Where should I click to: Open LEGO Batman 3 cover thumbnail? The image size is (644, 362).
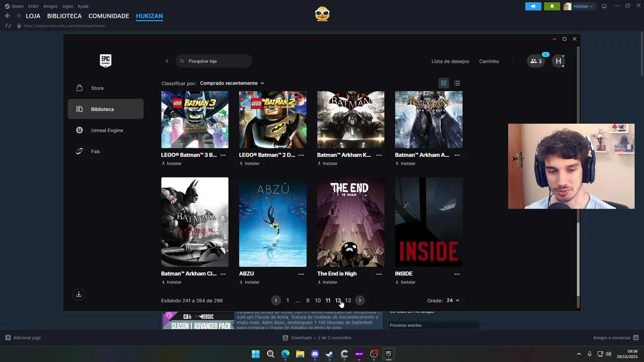coord(195,120)
